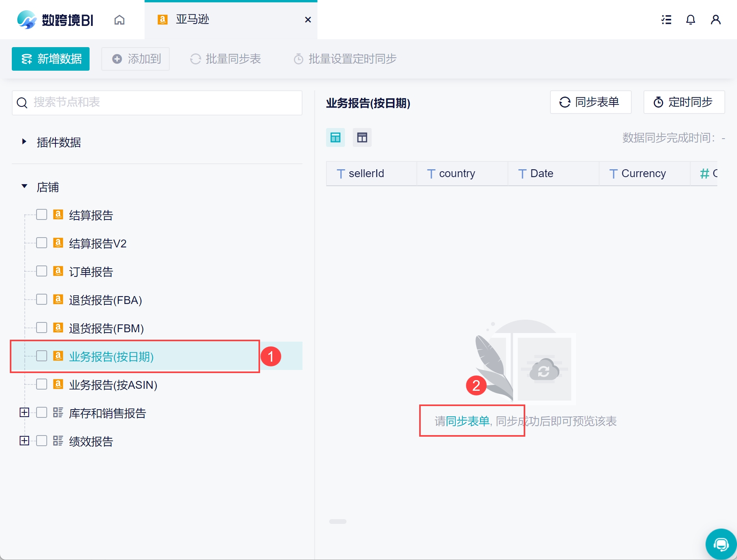The width and height of the screenshot is (737, 560).
Task: Collapse the 店铺 node
Action: tap(24, 186)
